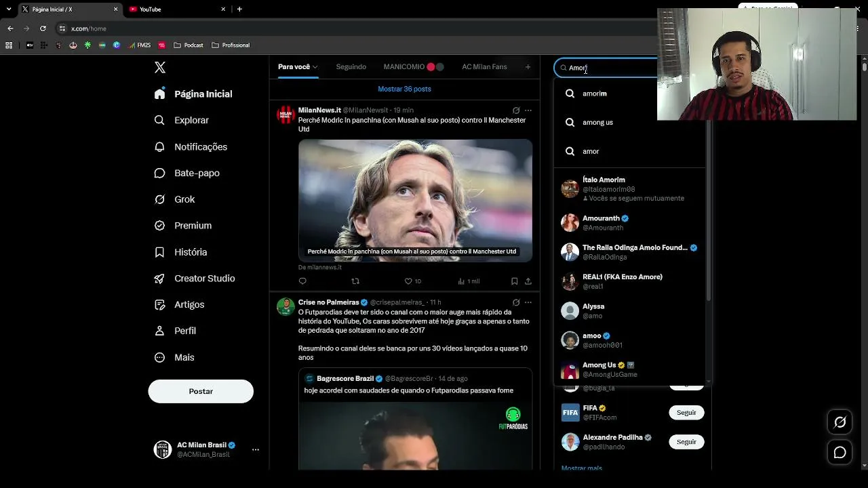
Task: Bookmark the MilanNews.it post
Action: pyautogui.click(x=514, y=281)
